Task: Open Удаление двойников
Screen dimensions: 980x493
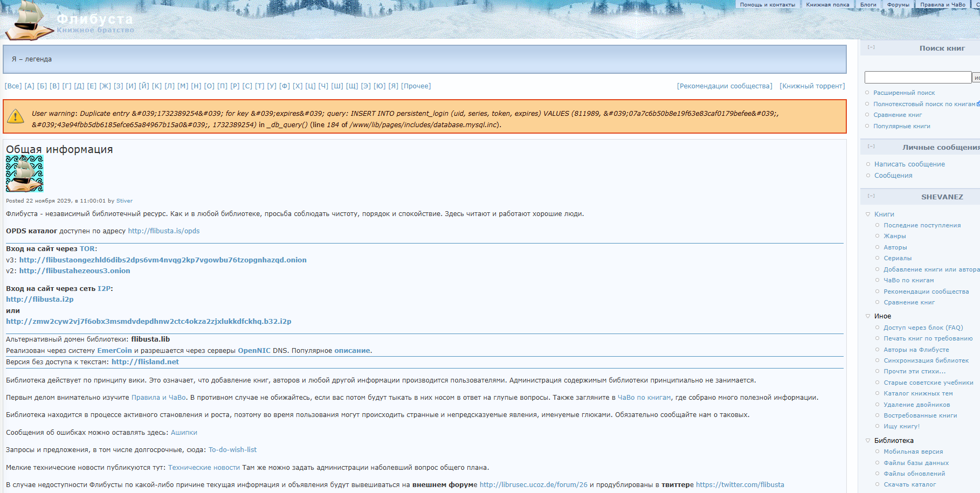Action: pyautogui.click(x=917, y=405)
